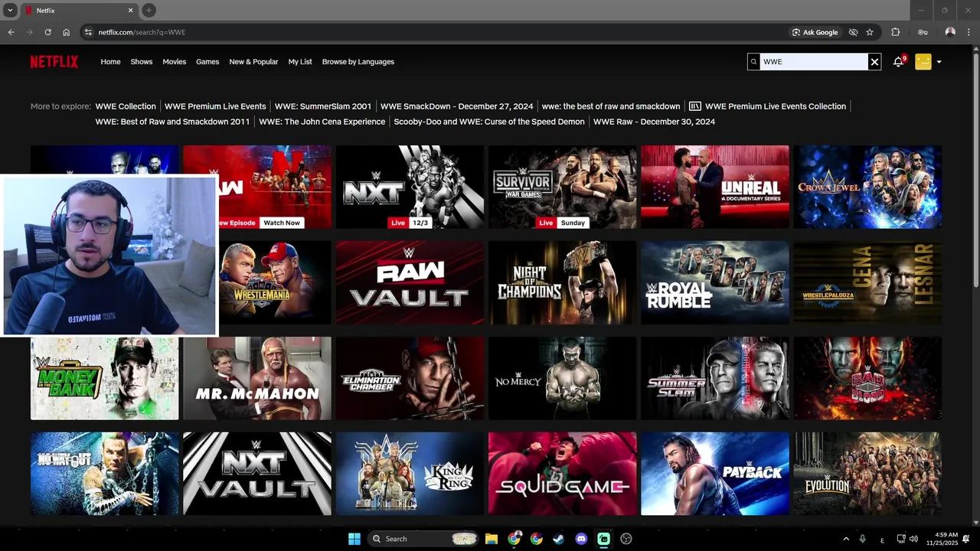
Task: Open a new browser tab
Action: (x=149, y=10)
